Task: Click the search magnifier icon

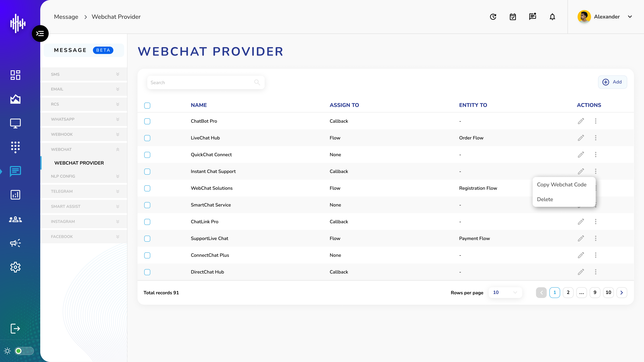Action: point(257,82)
